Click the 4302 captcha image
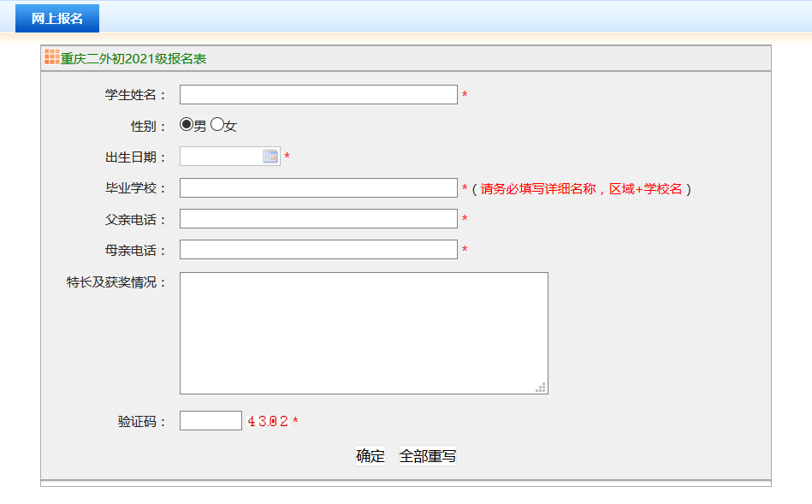This screenshot has height=504, width=812. (x=268, y=421)
